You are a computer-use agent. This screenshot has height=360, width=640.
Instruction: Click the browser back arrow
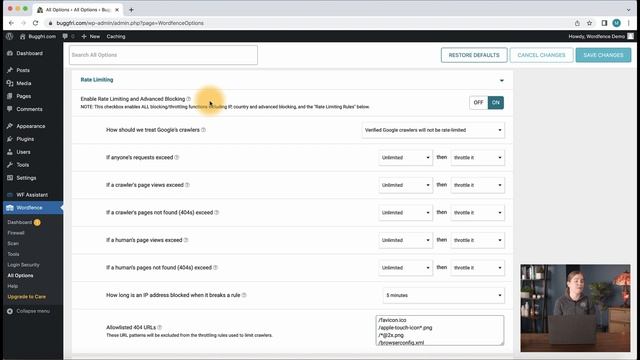click(11, 23)
